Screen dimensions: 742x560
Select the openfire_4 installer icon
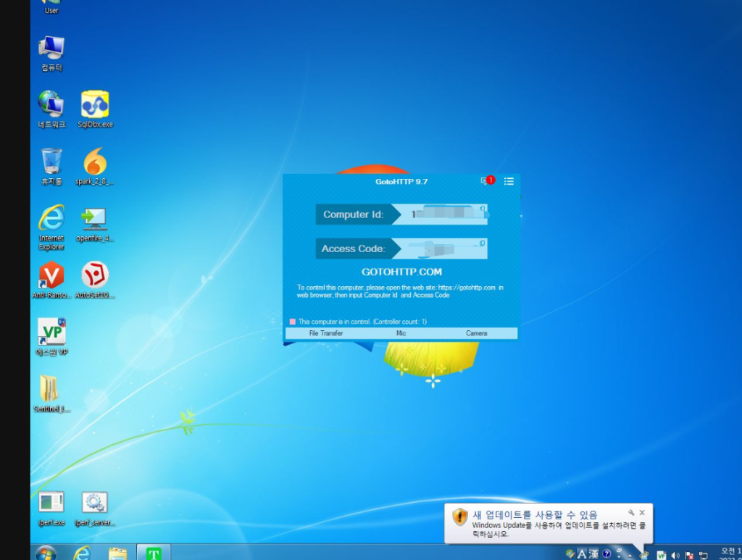(x=95, y=224)
